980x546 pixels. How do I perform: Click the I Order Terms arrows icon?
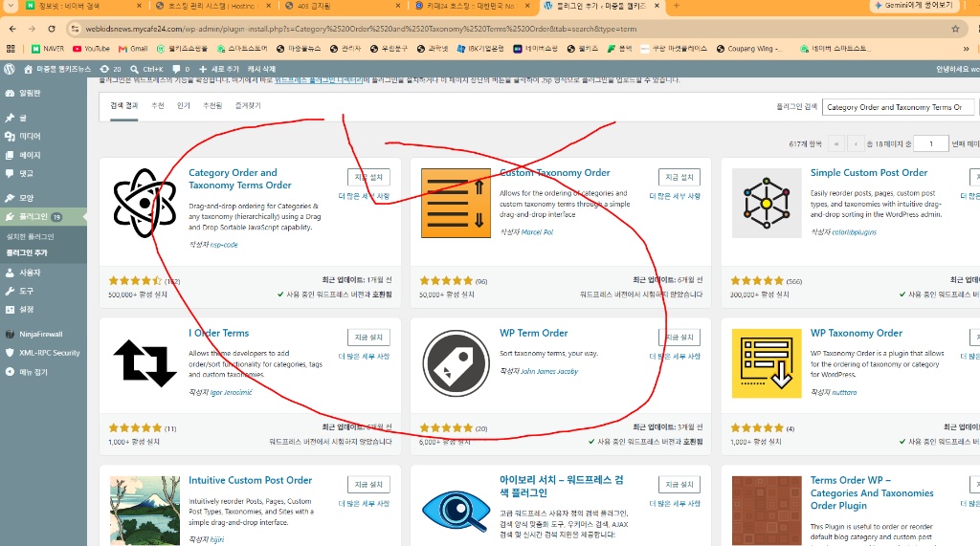pyautogui.click(x=145, y=363)
